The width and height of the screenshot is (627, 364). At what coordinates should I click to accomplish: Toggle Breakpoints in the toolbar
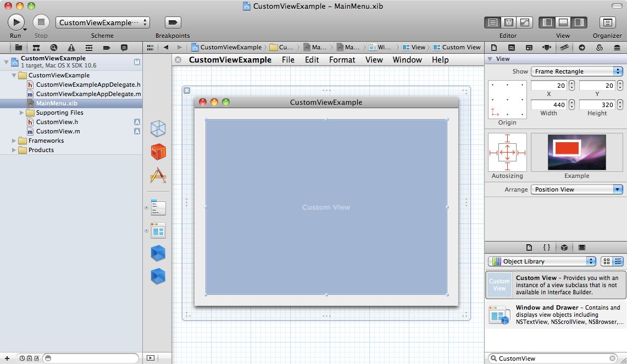click(173, 23)
